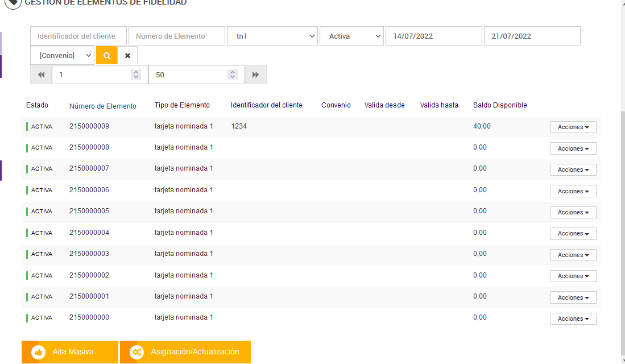Open Acciones menu for element 2150000008
This screenshot has width=625, height=364.
(x=573, y=148)
